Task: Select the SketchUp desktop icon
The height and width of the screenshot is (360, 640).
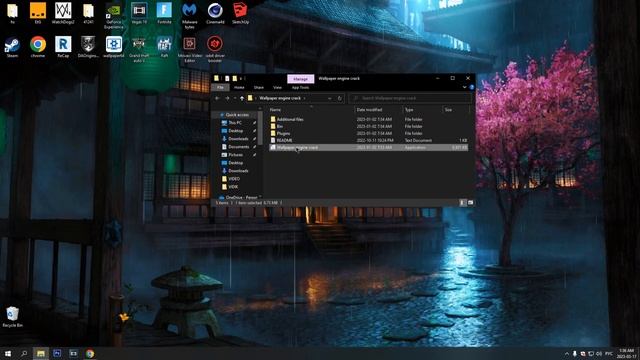Action: pos(240,13)
